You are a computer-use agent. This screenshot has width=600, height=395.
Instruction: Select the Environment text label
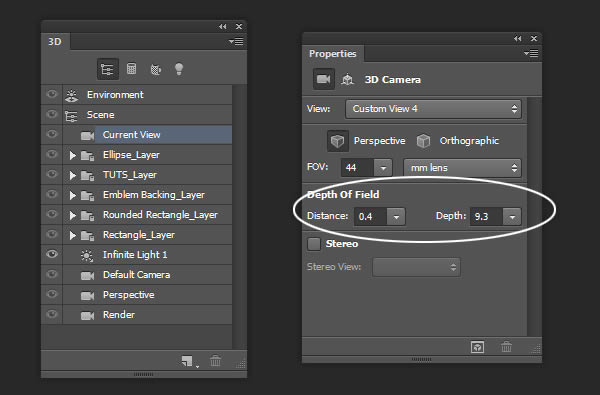[x=115, y=95]
